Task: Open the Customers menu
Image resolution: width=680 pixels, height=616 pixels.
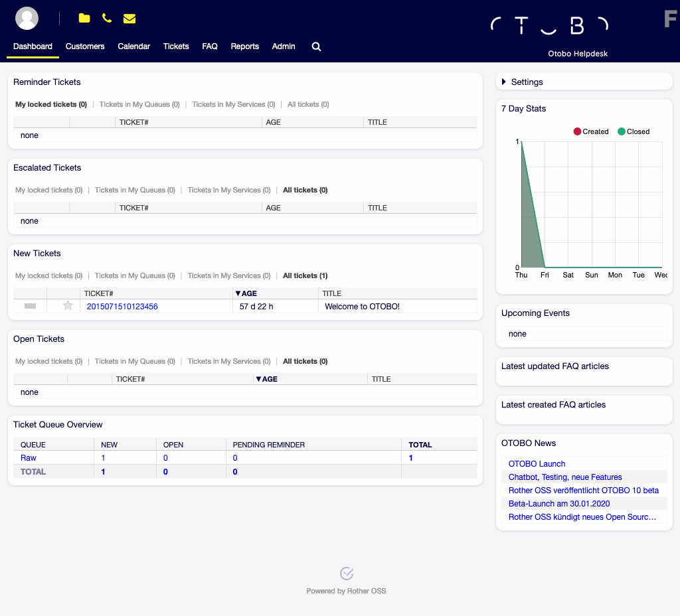Action: pos(85,46)
